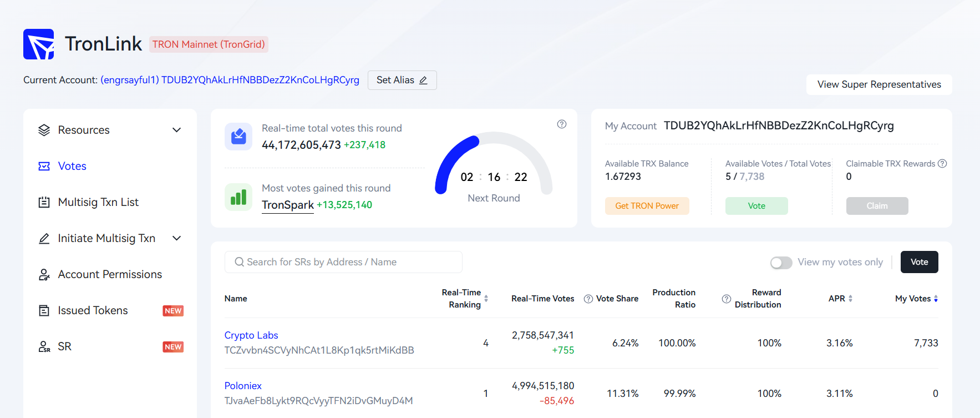
Task: Click the green Vote button in My Account
Action: (756, 206)
